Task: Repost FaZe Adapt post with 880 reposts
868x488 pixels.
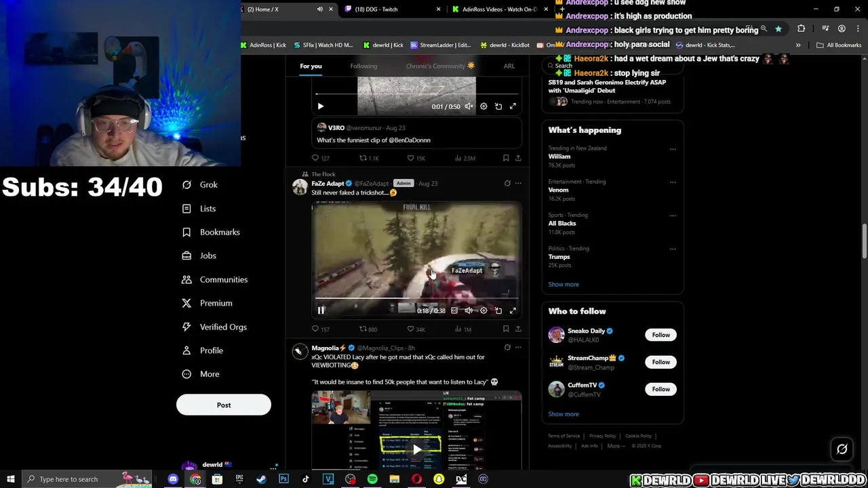Action: coord(368,329)
